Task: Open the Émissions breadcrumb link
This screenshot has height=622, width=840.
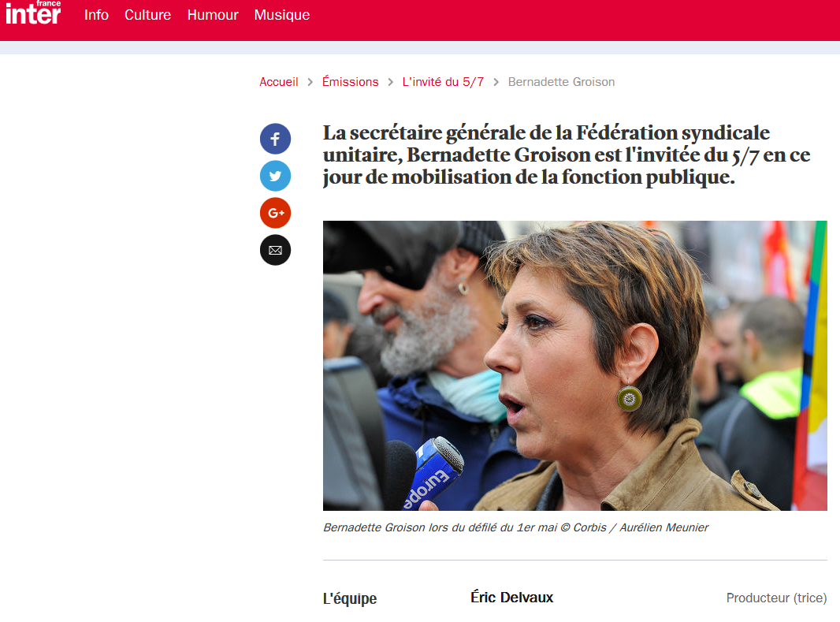Action: coord(351,82)
